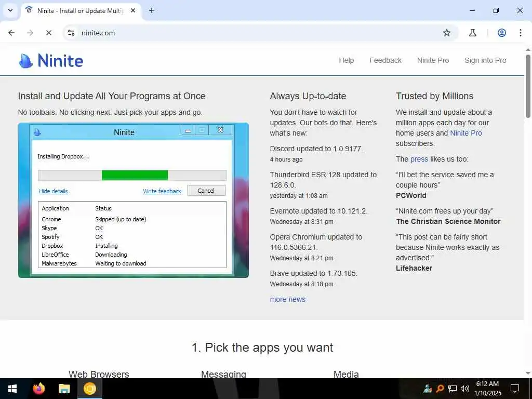Click Install and Update All Your Programs heading

click(112, 96)
